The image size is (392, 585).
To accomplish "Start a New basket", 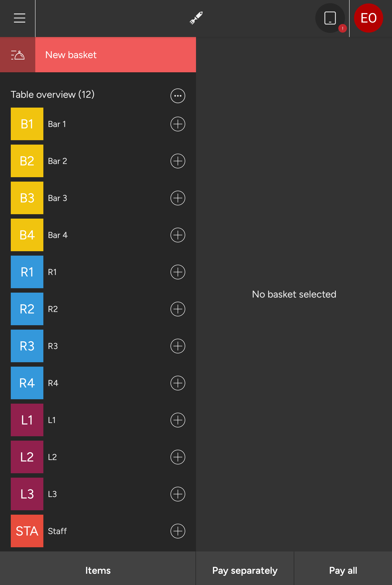I will pos(115,55).
